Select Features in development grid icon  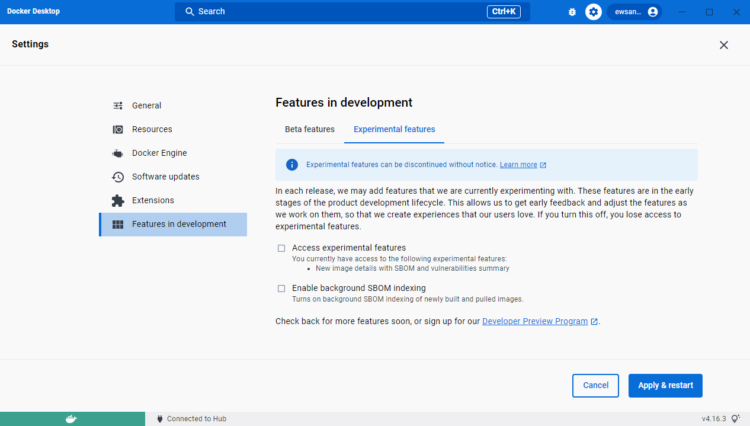tap(118, 224)
